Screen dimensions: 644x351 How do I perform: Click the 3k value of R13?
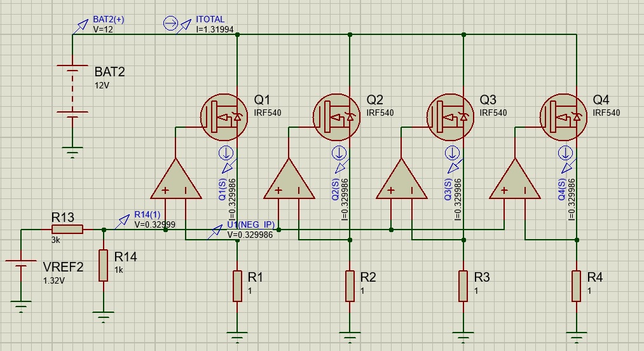[x=55, y=240]
